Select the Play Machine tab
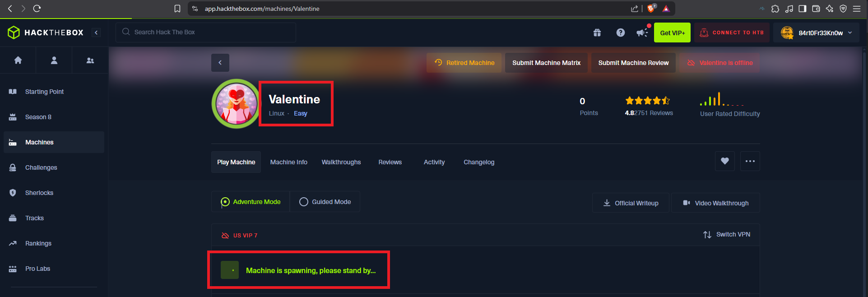Image resolution: width=868 pixels, height=297 pixels. pos(236,162)
